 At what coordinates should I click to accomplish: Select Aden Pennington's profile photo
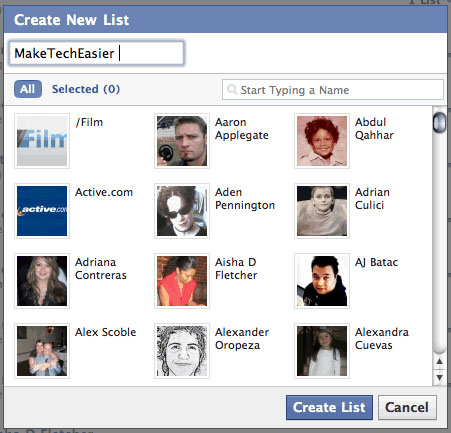click(x=182, y=211)
